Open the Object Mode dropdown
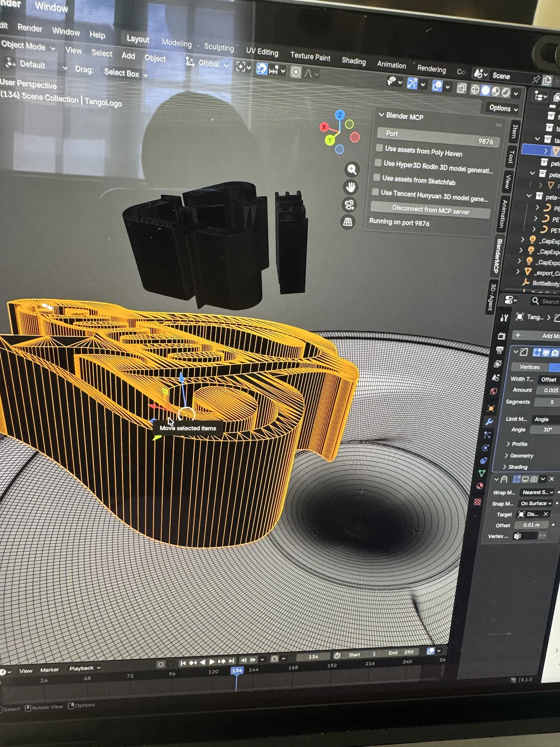The image size is (560, 747). click(x=28, y=46)
